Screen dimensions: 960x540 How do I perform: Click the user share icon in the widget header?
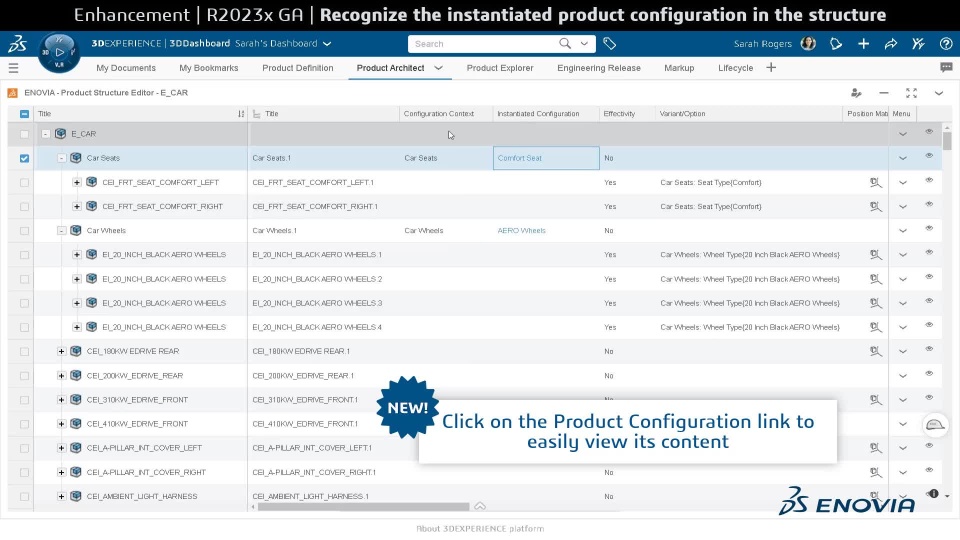coord(856,93)
